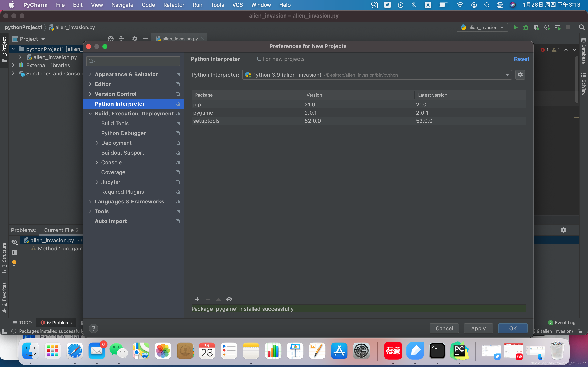Toggle show early releases eye icon
The image size is (588, 367).
(229, 299)
